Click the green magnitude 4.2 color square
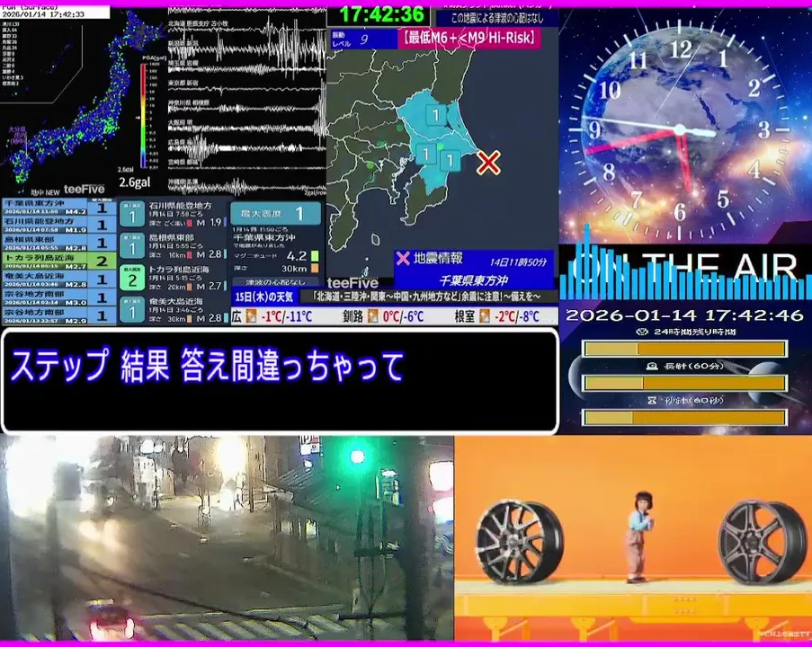Screen dimensions: 812x647 click(x=315, y=256)
